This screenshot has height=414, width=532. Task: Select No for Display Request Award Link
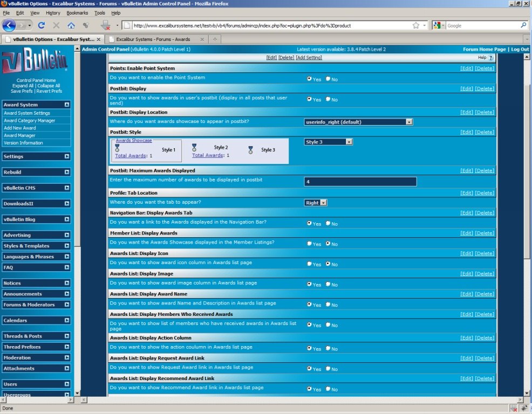tap(328, 369)
